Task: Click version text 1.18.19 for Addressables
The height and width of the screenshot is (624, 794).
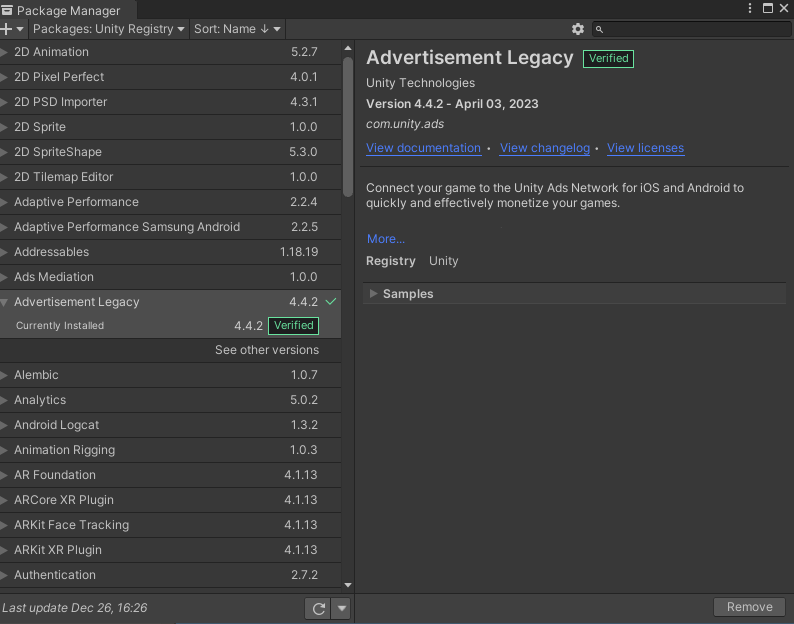Action: [x=299, y=252]
